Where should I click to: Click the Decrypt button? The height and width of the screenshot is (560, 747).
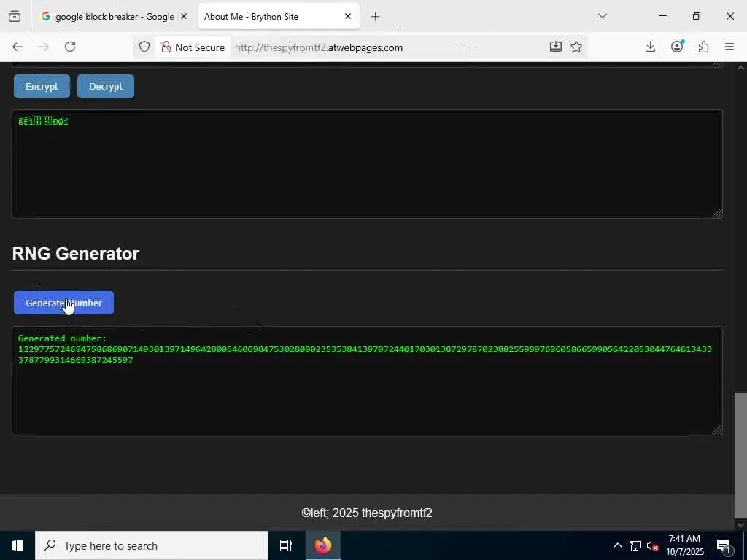click(106, 86)
